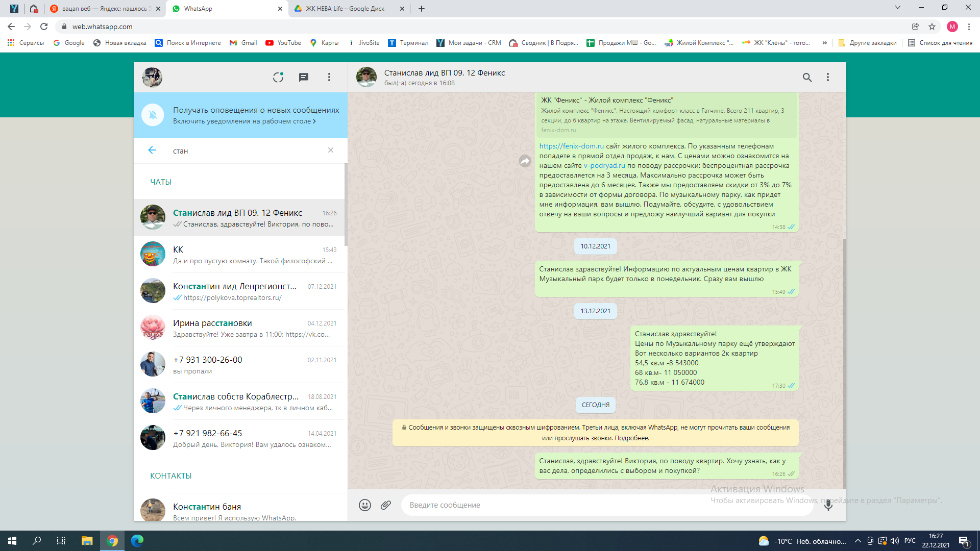
Task: Enable desktop notifications
Action: click(x=244, y=121)
